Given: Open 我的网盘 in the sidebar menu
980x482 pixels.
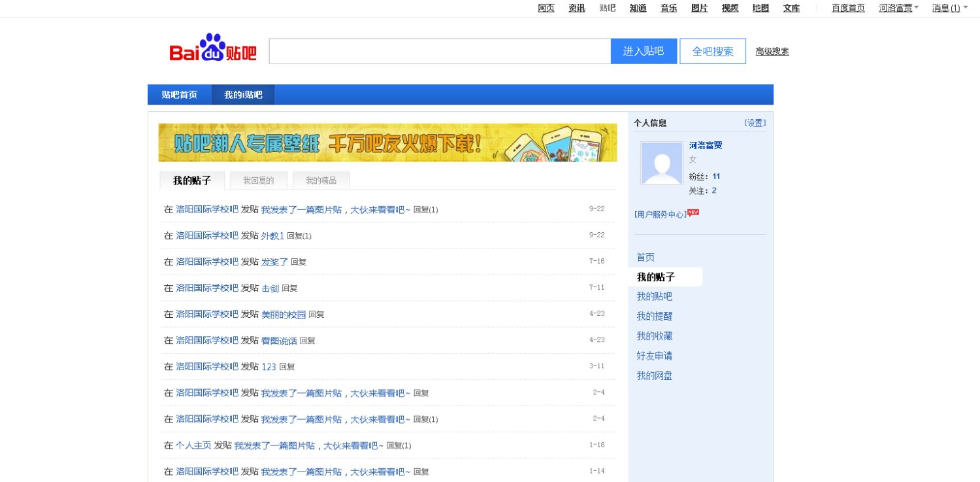Looking at the screenshot, I should [x=655, y=375].
